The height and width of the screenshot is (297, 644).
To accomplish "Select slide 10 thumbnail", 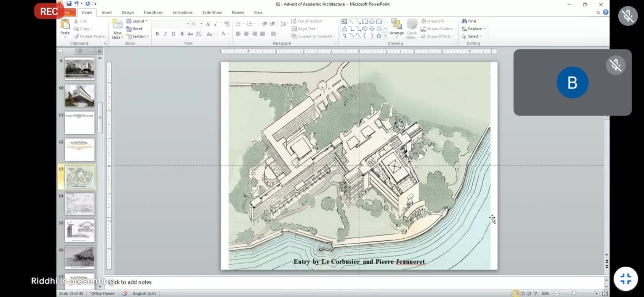I will point(80,95).
